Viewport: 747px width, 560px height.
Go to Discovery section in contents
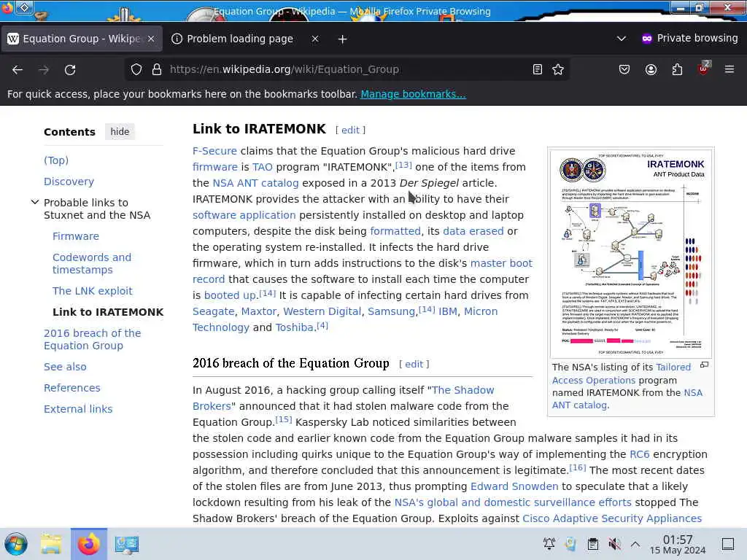69,182
